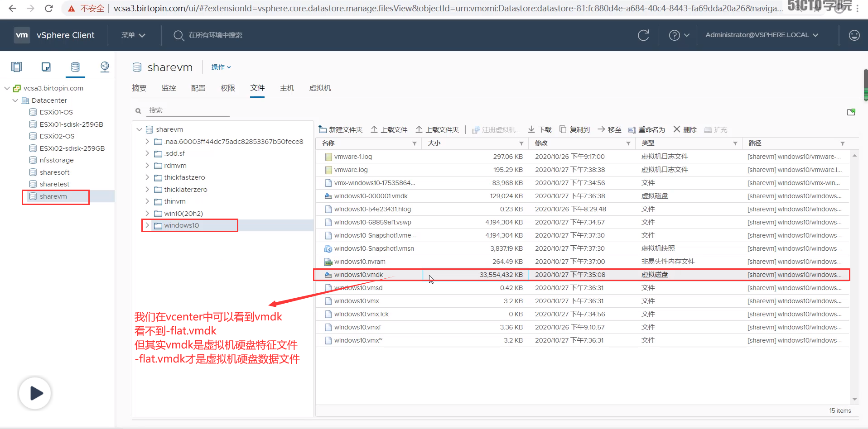Viewport: 868px width, 429px height.
Task: Open the help menu icon
Action: pyautogui.click(x=675, y=35)
